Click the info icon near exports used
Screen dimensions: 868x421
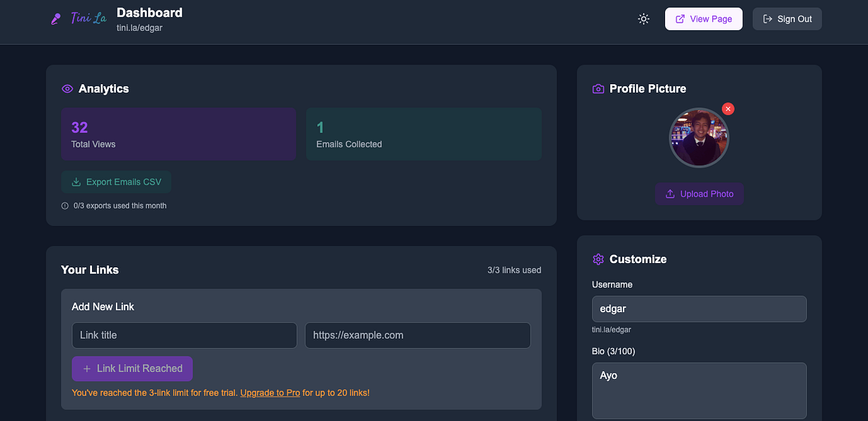(65, 206)
